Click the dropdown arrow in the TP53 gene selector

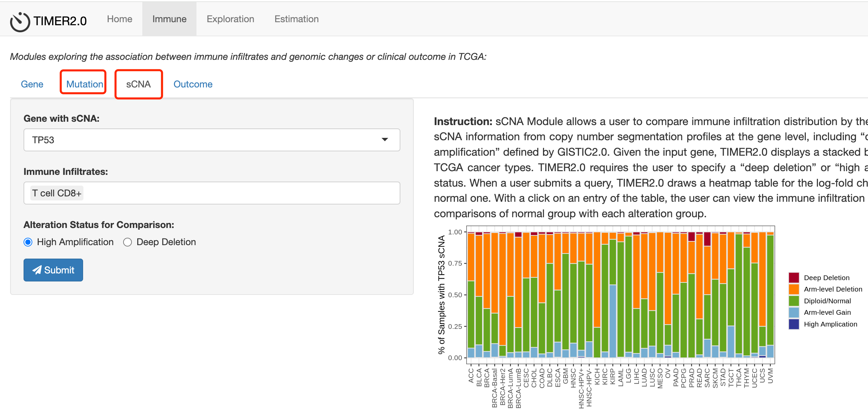click(385, 140)
